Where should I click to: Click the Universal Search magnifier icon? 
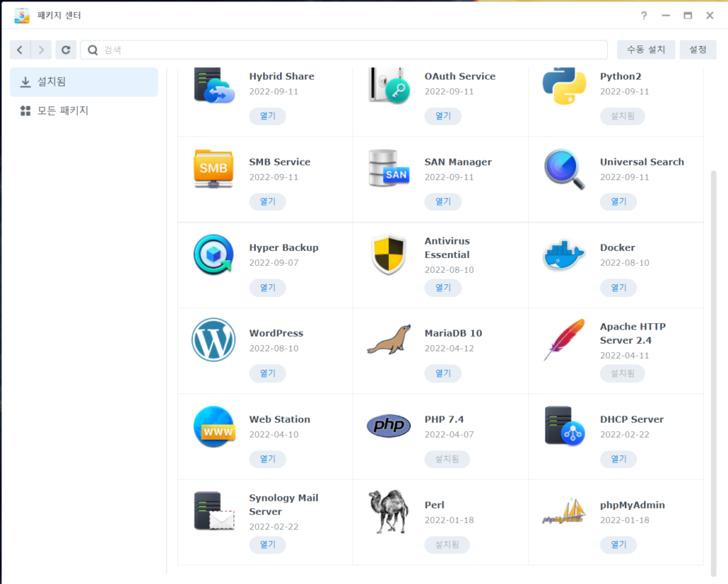pos(564,169)
